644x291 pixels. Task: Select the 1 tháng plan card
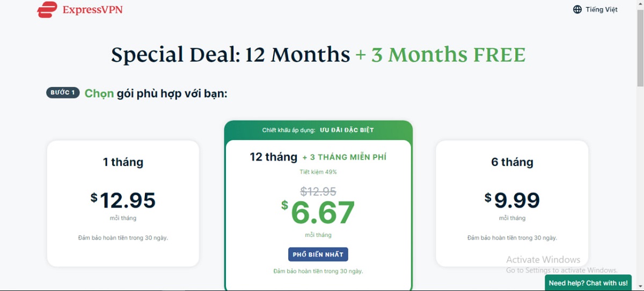point(123,204)
